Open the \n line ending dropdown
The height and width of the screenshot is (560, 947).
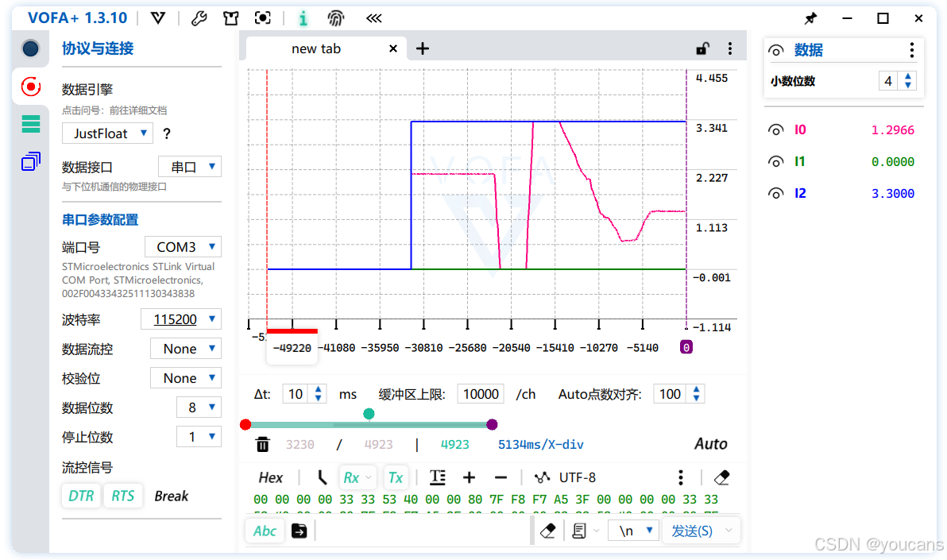633,531
